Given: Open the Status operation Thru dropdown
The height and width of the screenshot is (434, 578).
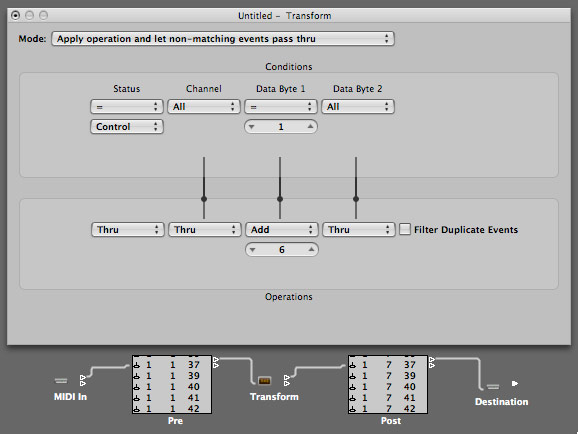Looking at the screenshot, I should pyautogui.click(x=128, y=230).
